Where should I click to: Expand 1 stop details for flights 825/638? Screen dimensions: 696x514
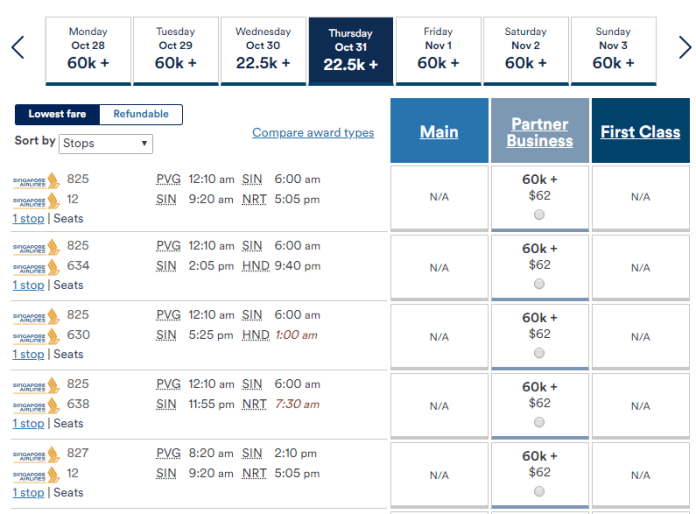(28, 423)
